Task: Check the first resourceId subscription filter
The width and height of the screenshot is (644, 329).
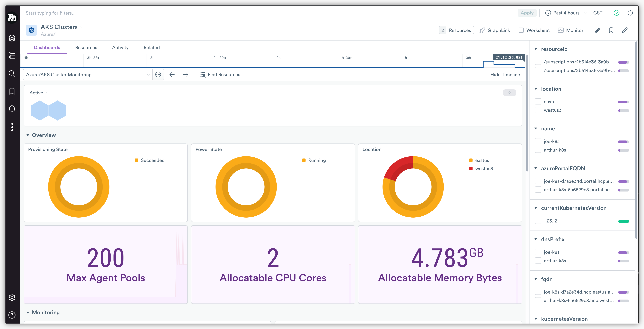Action: (538, 62)
